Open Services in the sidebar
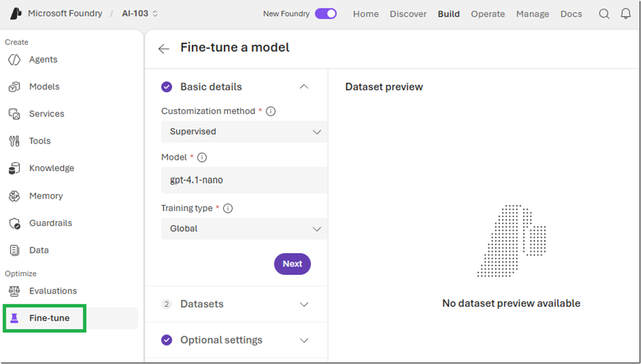Image resolution: width=641 pixels, height=364 pixels. pyautogui.click(x=47, y=114)
